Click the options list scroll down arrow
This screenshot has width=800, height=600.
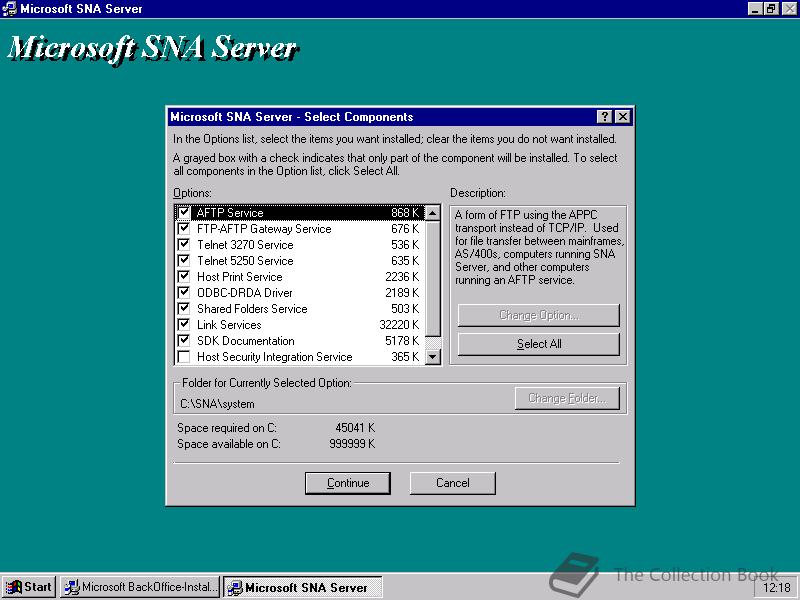(x=433, y=357)
